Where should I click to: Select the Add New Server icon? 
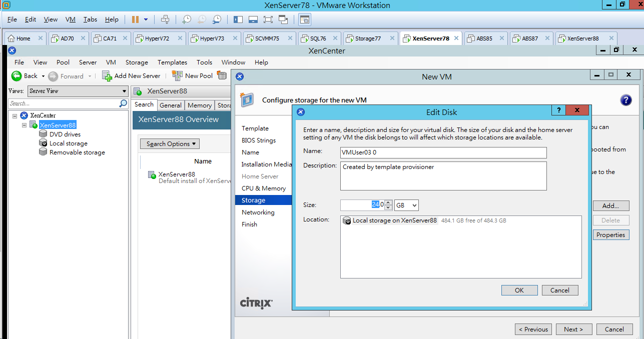tap(107, 75)
